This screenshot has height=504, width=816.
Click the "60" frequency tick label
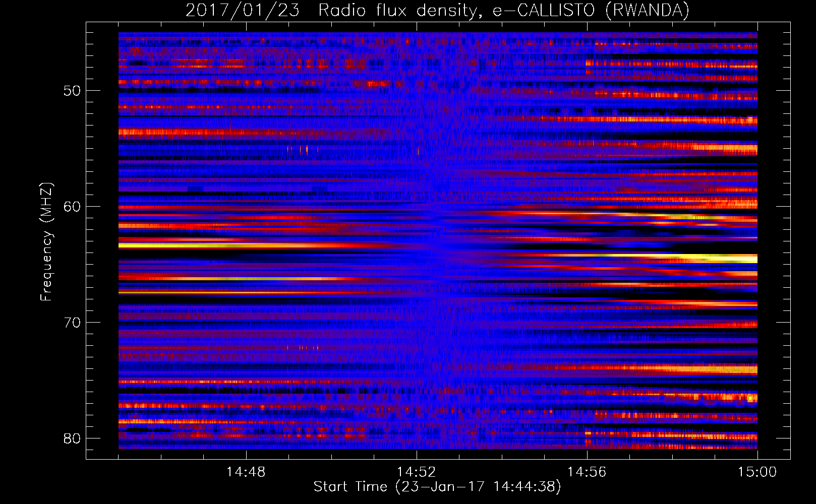click(72, 207)
